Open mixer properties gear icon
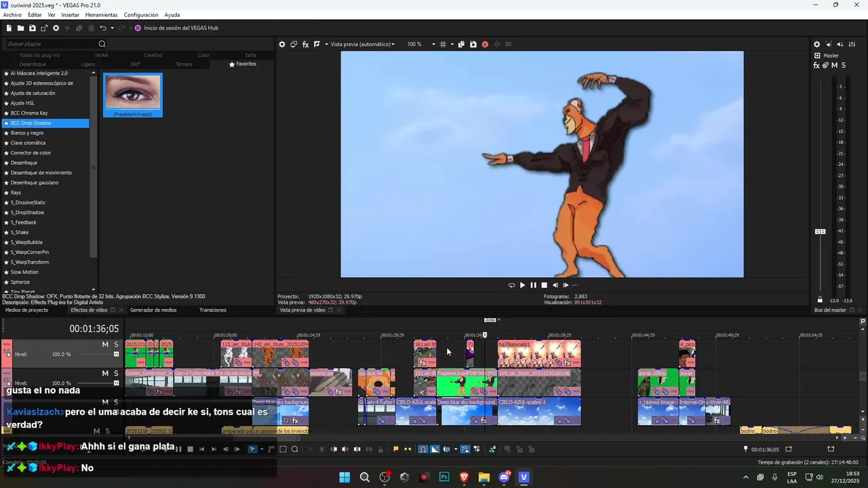 pyautogui.click(x=817, y=44)
